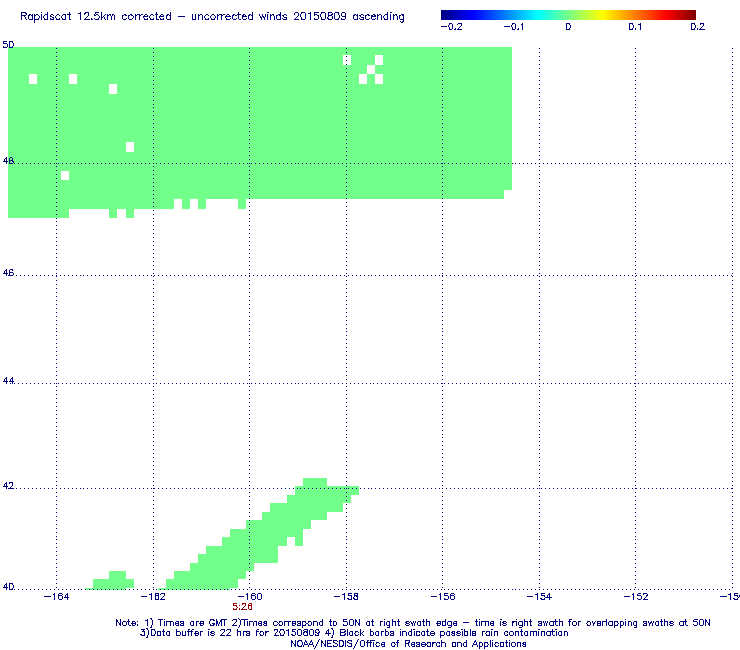Click the latitude 46 axis label
This screenshot has height=650, width=740.
coord(8,273)
